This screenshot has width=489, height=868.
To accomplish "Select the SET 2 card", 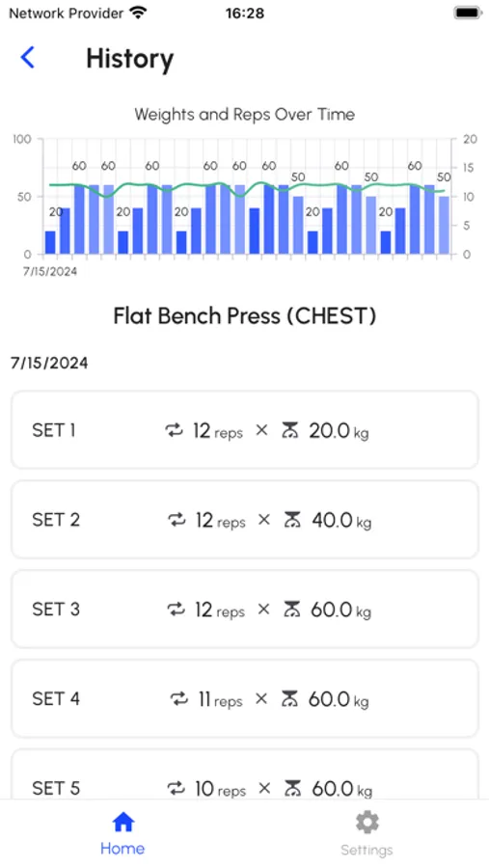I will coord(245,519).
